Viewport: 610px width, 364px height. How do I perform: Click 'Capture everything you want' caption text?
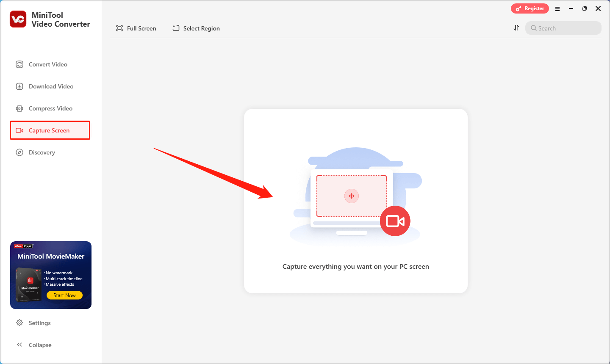tap(356, 267)
